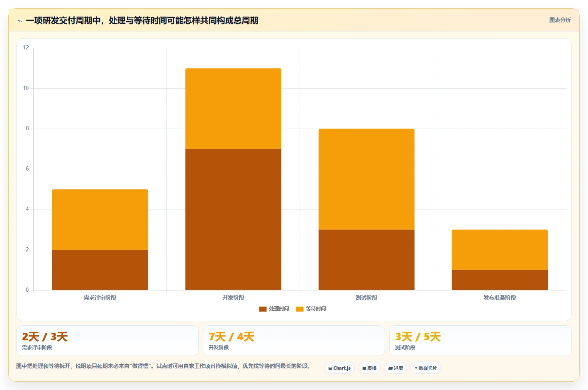Open the 3天 / 5天 测试阶段 card
The height and width of the screenshot is (390, 588).
click(481, 341)
